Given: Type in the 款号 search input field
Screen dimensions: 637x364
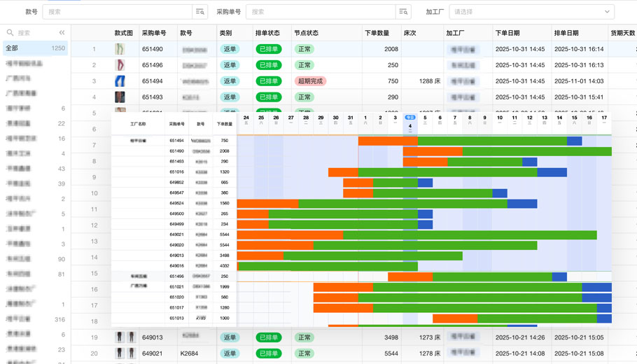Looking at the screenshot, I should (118, 12).
